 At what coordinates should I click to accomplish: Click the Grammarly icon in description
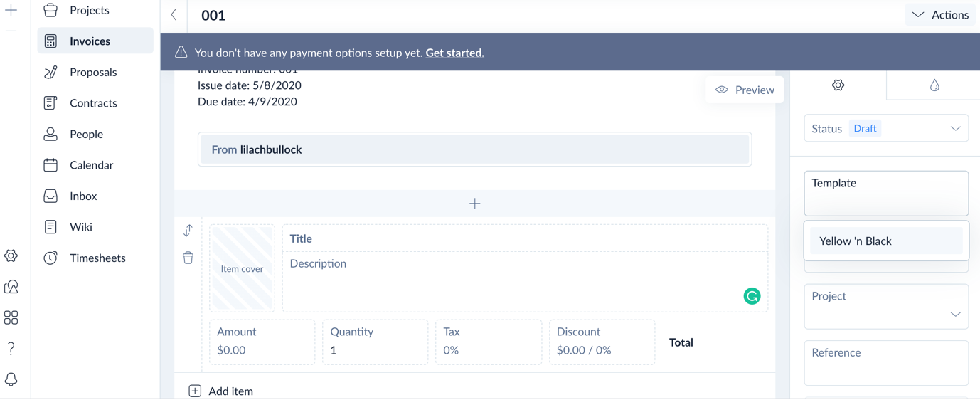point(752,296)
